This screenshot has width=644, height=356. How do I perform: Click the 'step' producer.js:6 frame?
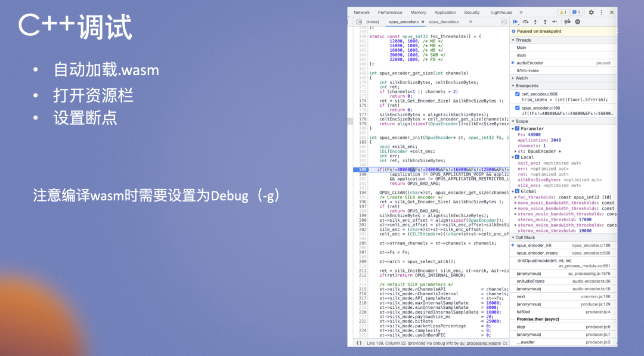coord(563,327)
